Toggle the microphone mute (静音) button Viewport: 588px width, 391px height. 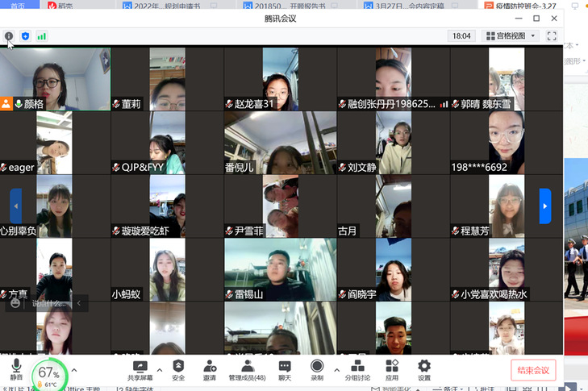pyautogui.click(x=16, y=369)
